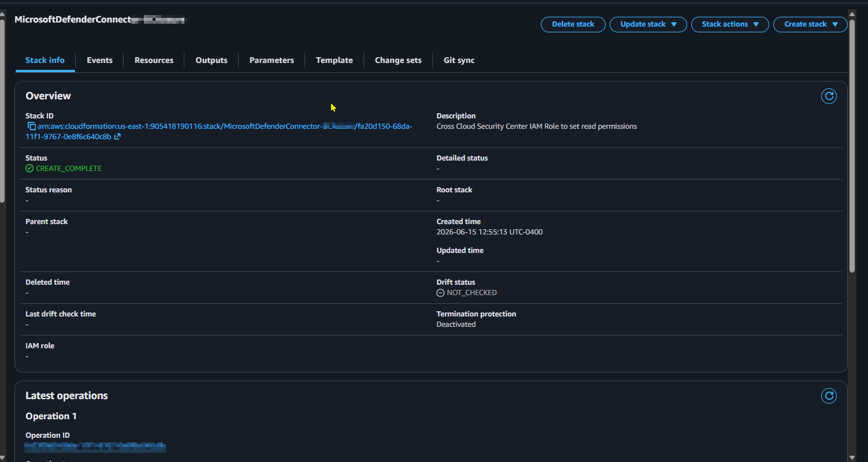Refresh the Latest operations panel

click(x=829, y=396)
